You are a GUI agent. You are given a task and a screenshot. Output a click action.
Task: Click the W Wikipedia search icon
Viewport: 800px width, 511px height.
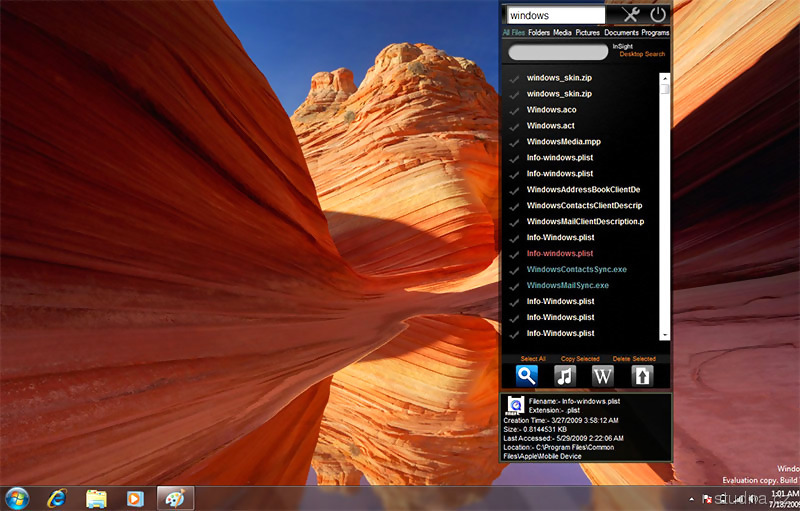(603, 376)
